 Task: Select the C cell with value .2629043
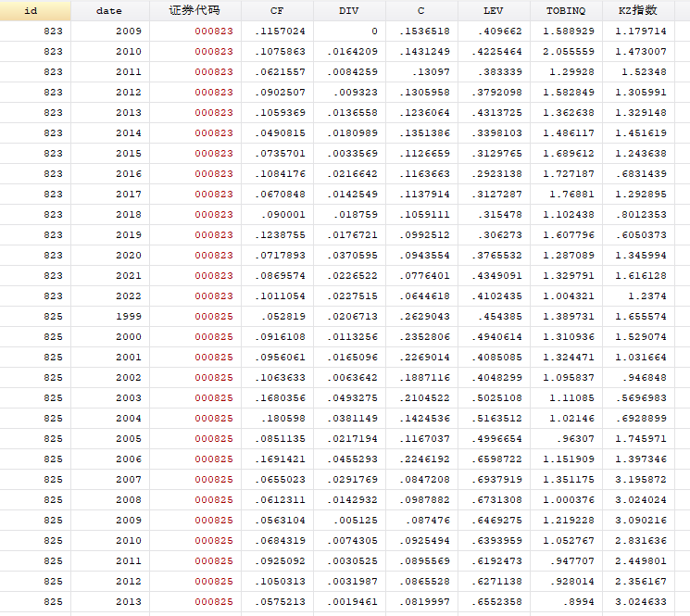[424, 316]
